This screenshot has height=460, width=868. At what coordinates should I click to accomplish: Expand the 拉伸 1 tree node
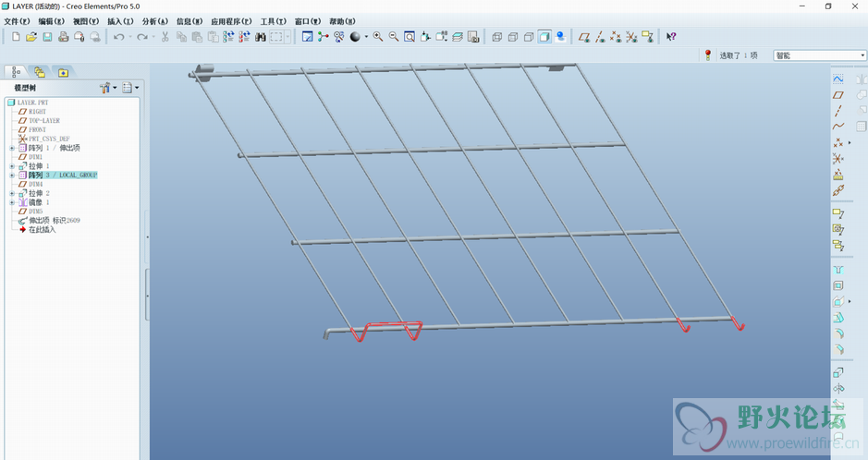(12, 166)
